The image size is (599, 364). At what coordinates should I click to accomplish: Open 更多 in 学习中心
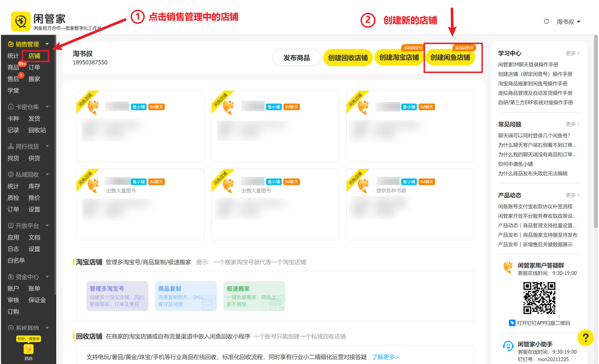coord(572,53)
